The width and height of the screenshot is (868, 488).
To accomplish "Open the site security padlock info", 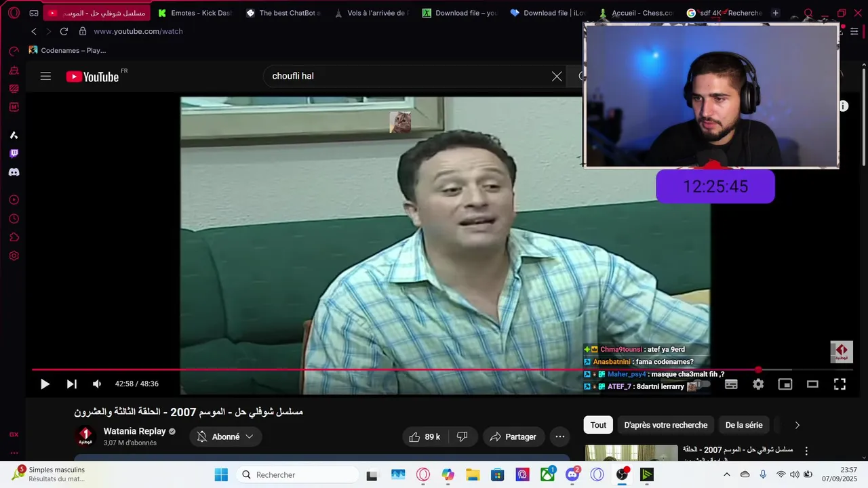I will [83, 31].
